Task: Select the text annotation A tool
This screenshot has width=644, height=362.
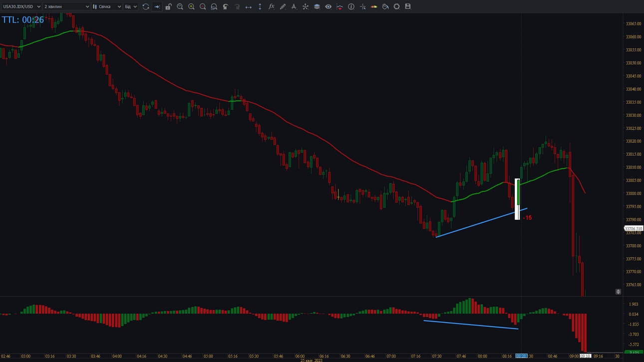Action: coord(294,6)
